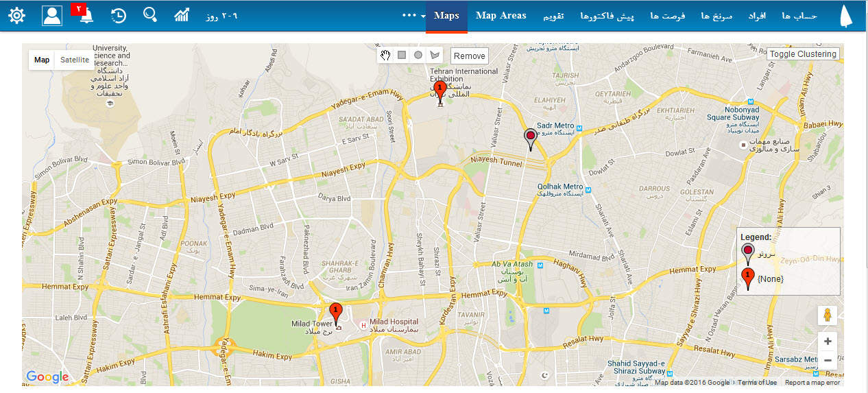Click the red marker at Milad Tower
The width and height of the screenshot is (868, 393).
[x=335, y=313]
